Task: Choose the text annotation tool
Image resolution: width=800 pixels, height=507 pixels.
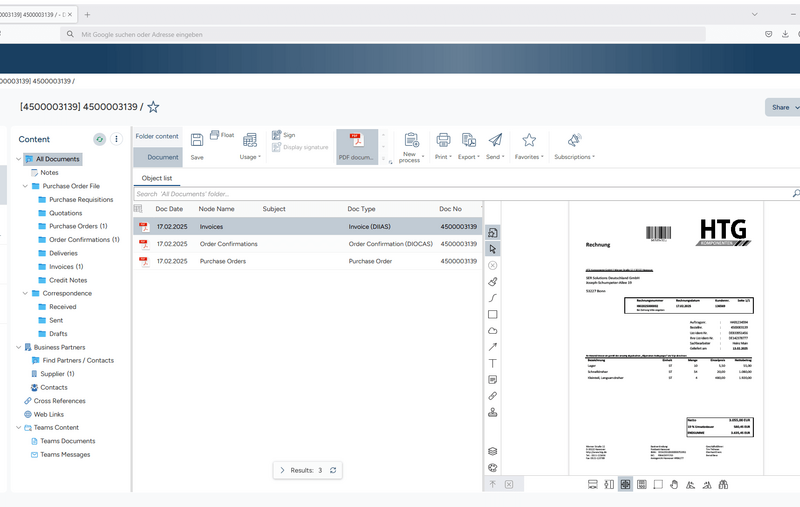Action: [492, 363]
